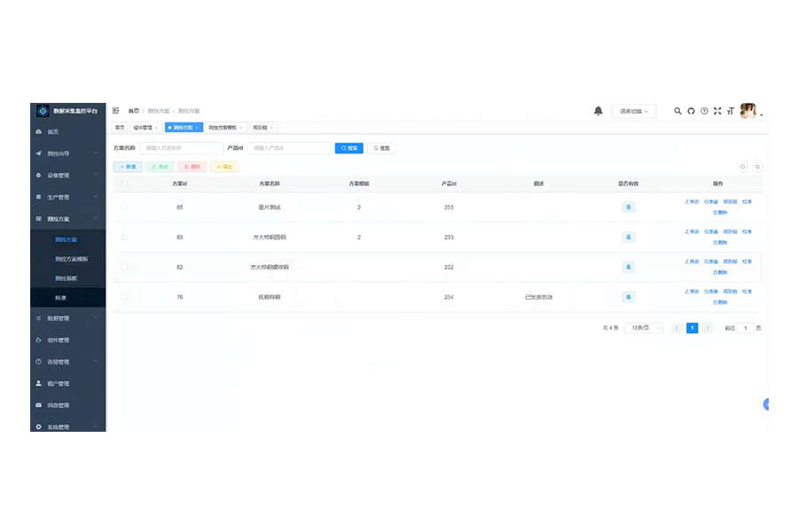798x532 pixels.
Task: Select the checkbox for row with ID 76
Action: point(124,297)
